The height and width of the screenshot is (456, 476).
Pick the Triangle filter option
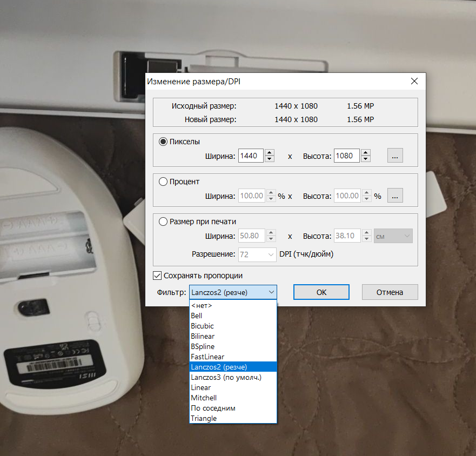pos(233,418)
